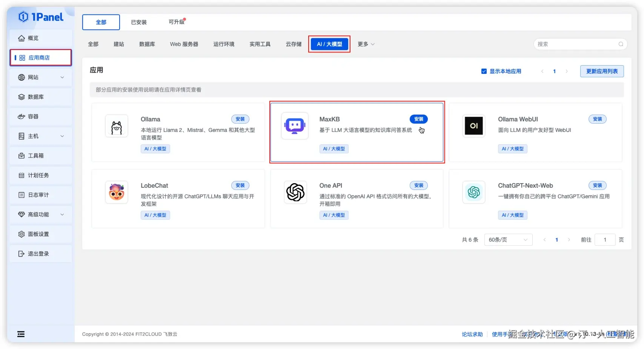Screen dimensions: 644x349
Task: Install the One API app
Action: pos(419,185)
